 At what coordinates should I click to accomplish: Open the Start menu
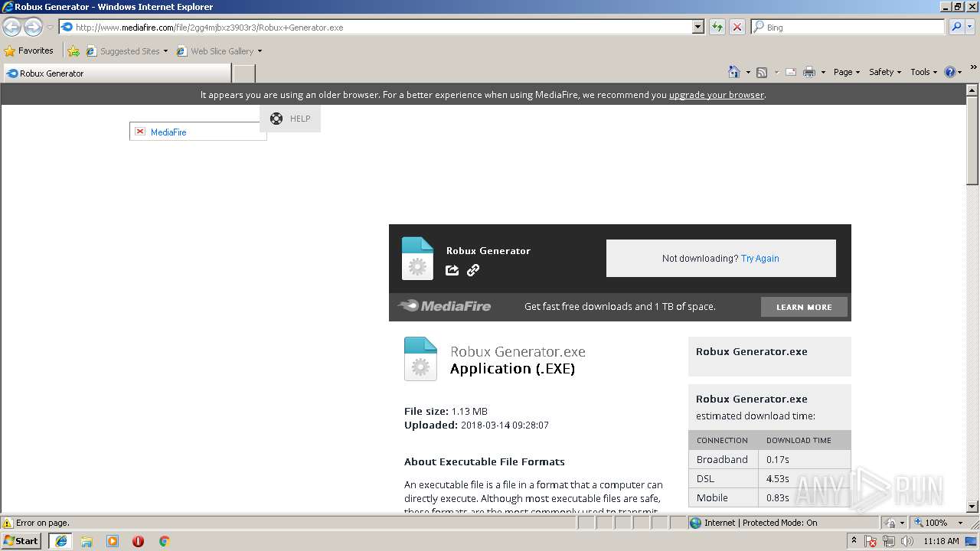(x=21, y=541)
